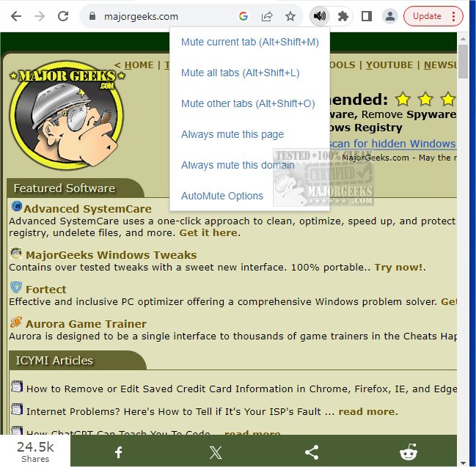Choose Always mute this page
Screen dimensions: 476x467
232,134
